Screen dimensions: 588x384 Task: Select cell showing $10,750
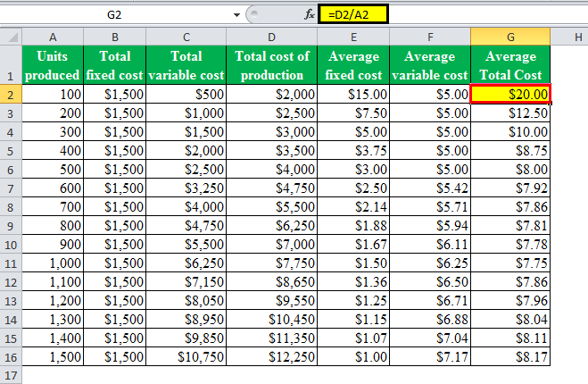186,356
